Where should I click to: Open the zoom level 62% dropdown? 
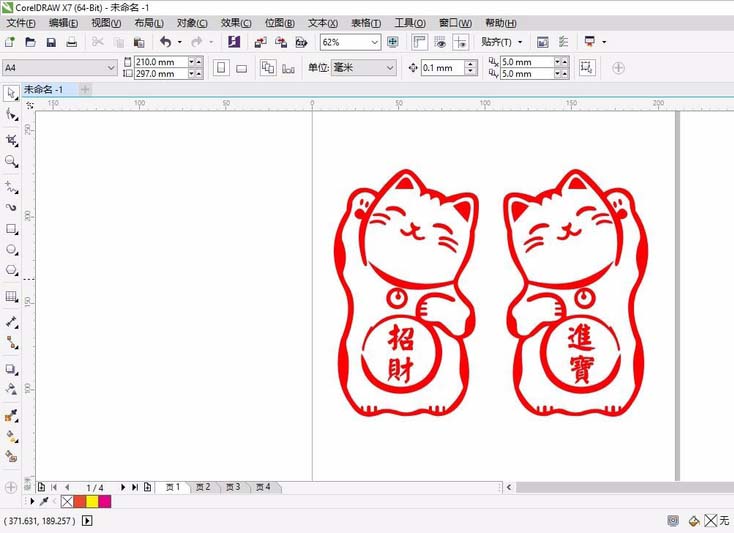click(x=375, y=42)
